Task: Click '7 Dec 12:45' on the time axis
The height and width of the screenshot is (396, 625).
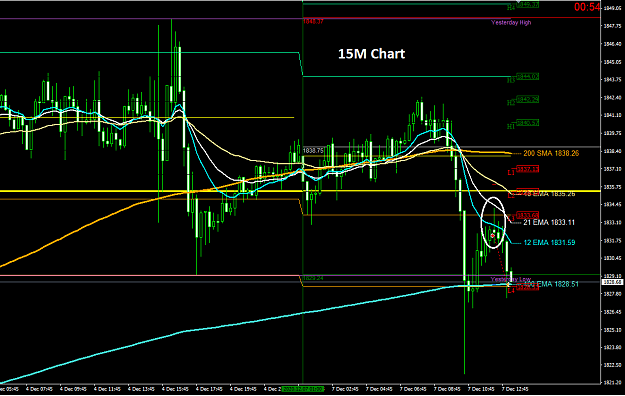Action: tap(515, 389)
